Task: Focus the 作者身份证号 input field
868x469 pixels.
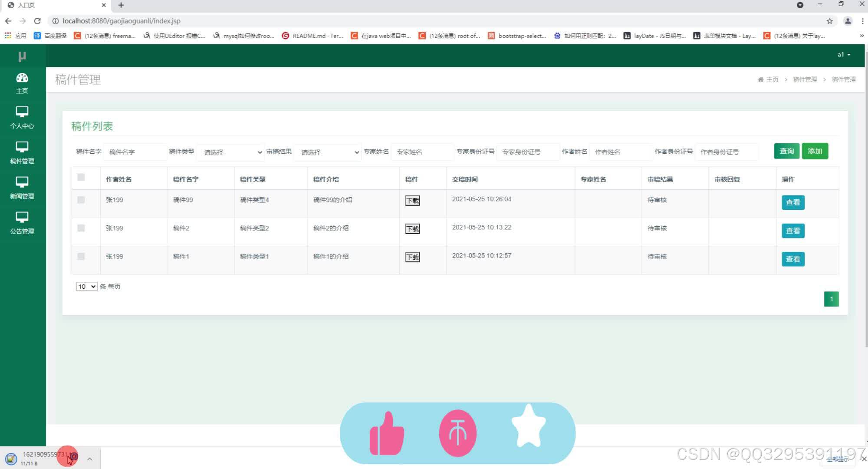Action: 727,152
